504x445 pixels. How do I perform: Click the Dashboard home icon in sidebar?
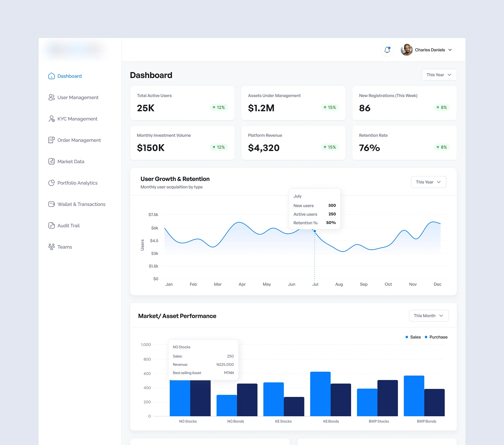[x=52, y=76]
